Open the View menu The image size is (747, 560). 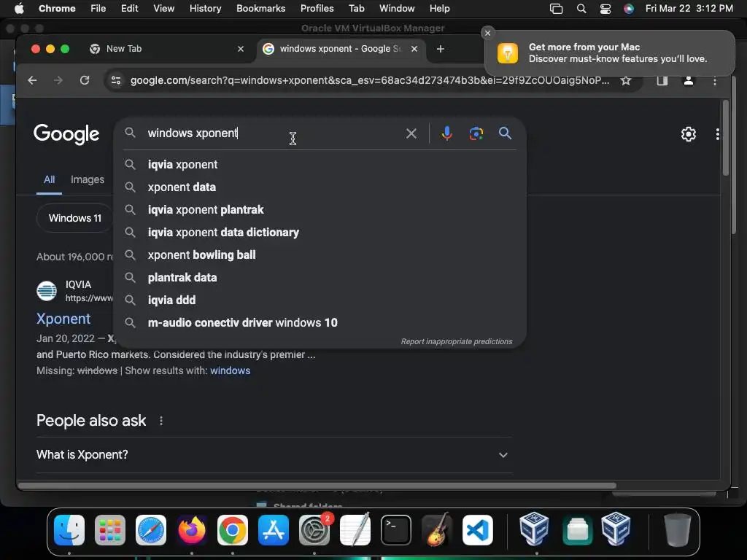point(163,9)
